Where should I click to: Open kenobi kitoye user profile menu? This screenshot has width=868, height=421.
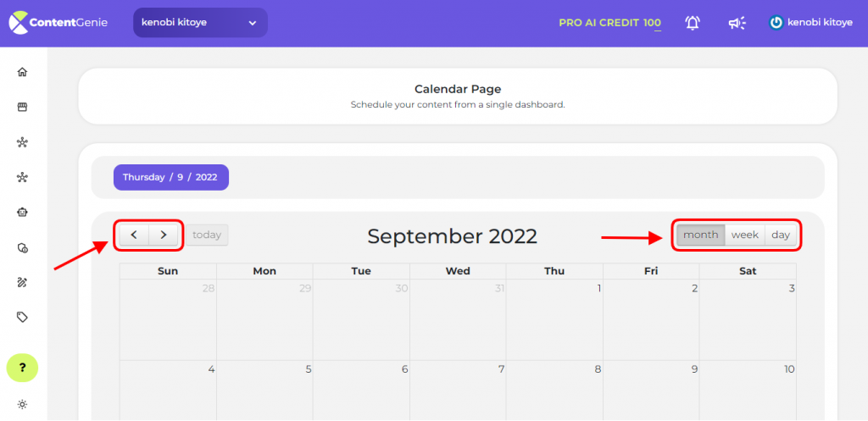click(810, 23)
